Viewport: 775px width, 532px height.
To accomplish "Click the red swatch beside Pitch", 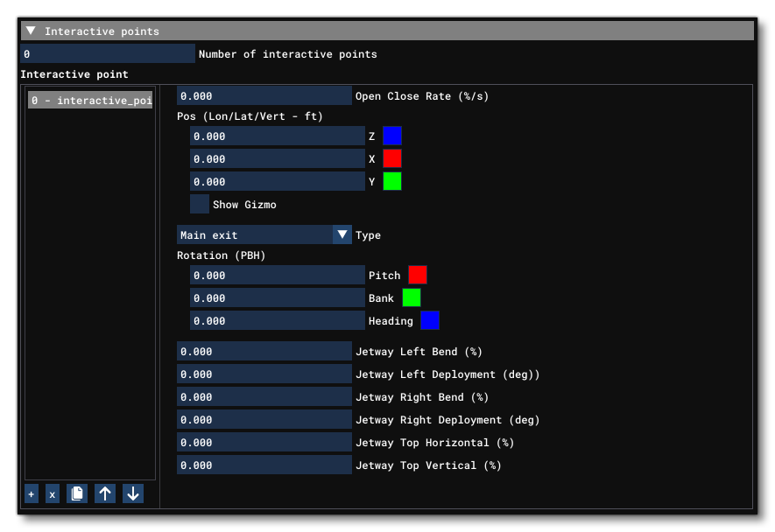I will [418, 274].
